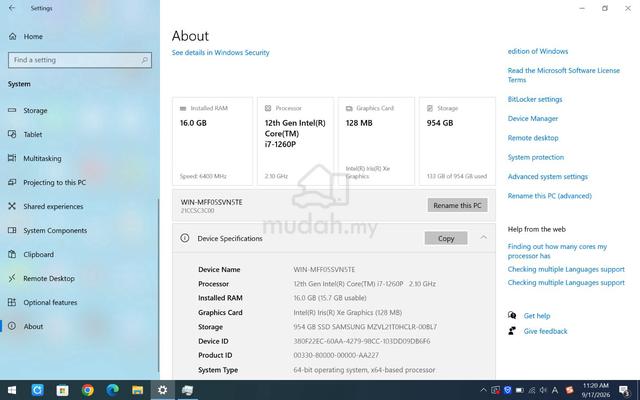
Task: Open Device Manager link
Action: pos(533,119)
